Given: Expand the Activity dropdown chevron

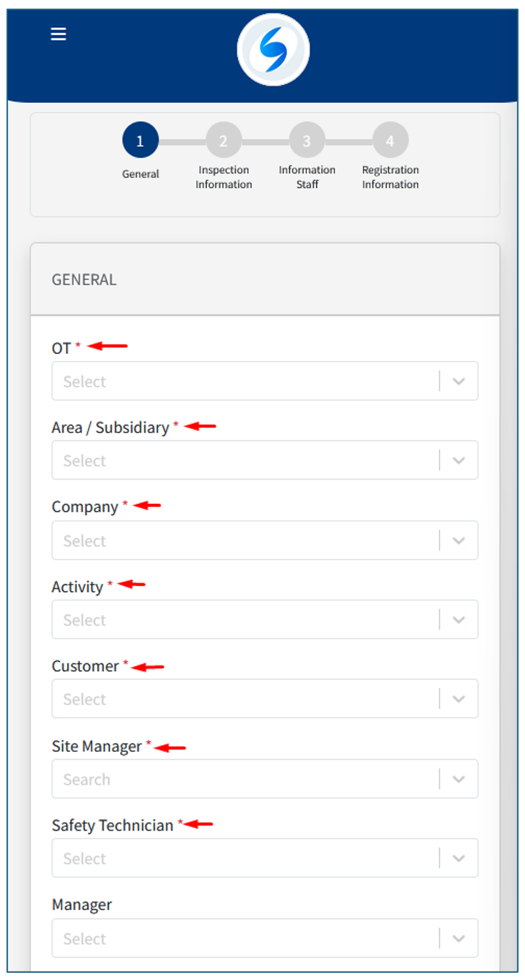Looking at the screenshot, I should [x=459, y=620].
